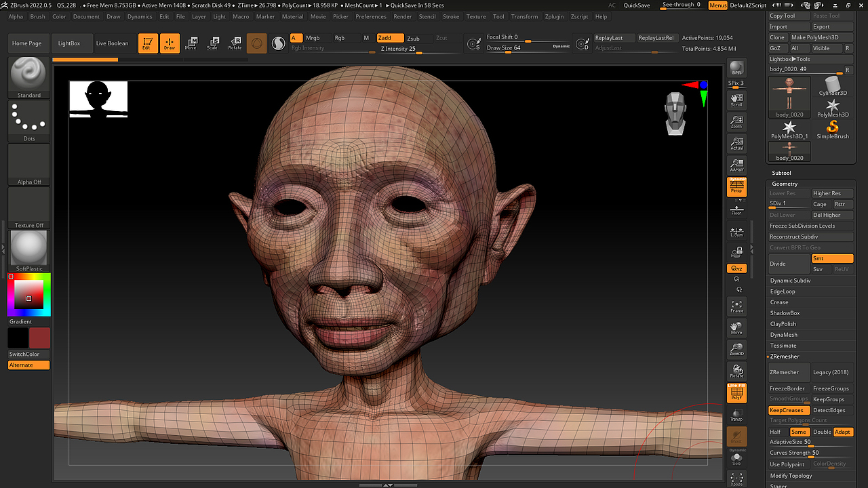This screenshot has width=868, height=488.
Task: Expand the Modify Topology section
Action: 791,476
